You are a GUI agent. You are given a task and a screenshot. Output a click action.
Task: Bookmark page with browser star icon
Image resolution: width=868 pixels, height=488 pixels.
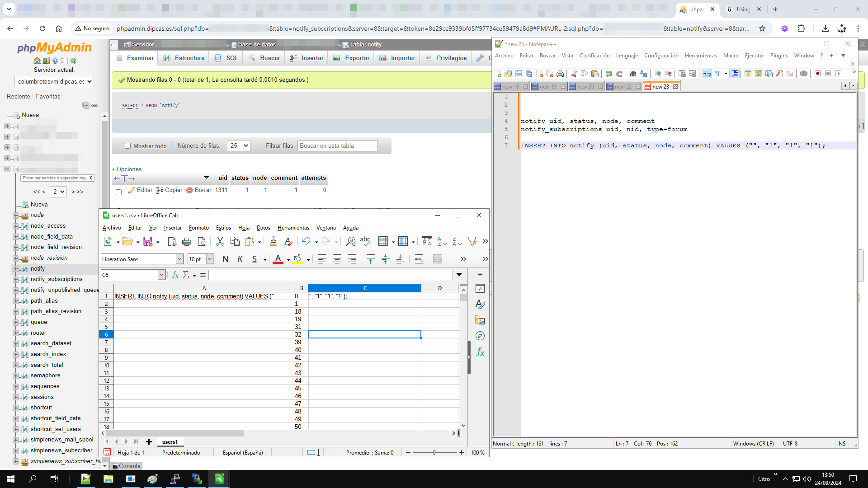(762, 28)
